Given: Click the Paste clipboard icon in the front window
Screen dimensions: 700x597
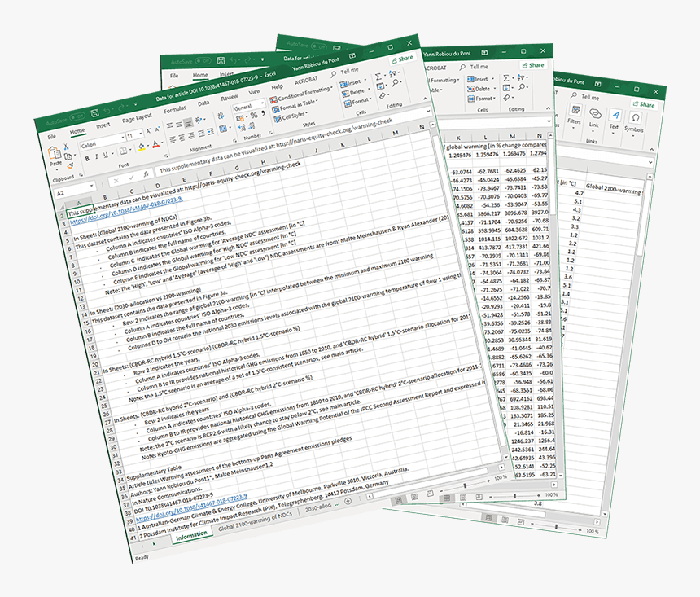Looking at the screenshot, I should (x=55, y=153).
